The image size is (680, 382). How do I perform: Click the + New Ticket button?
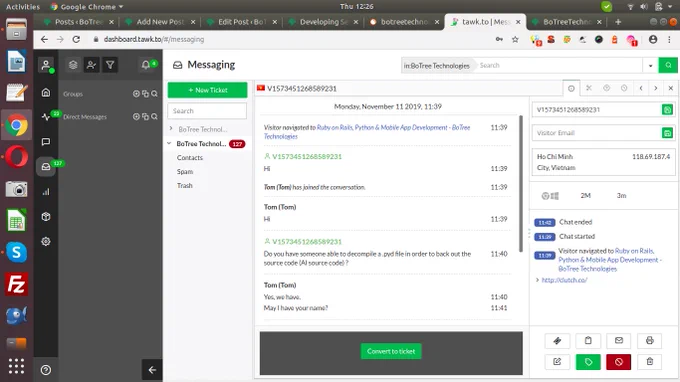pos(207,90)
